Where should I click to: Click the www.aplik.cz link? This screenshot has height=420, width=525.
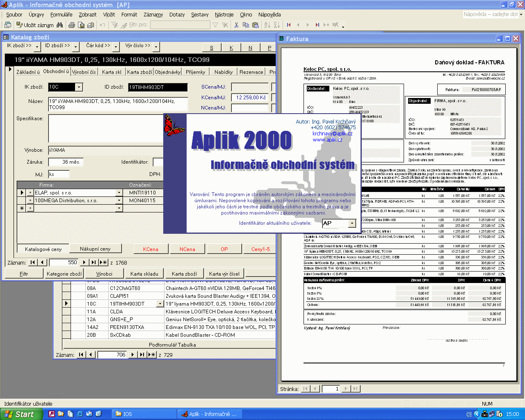[x=327, y=140]
